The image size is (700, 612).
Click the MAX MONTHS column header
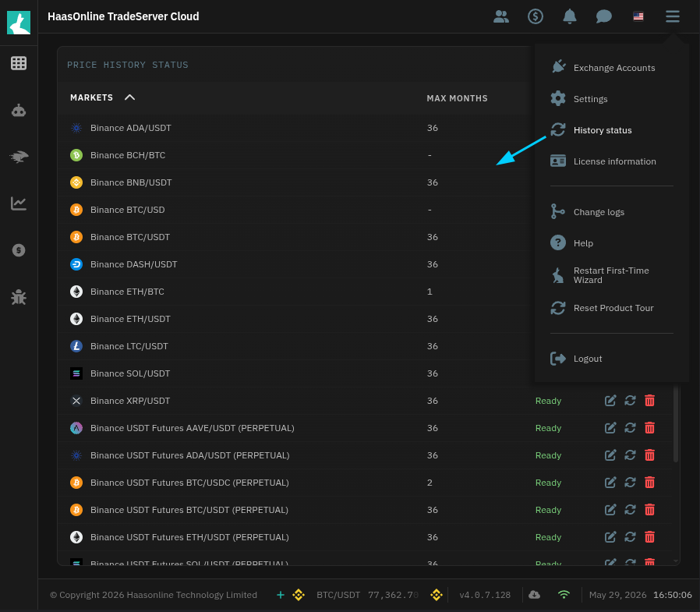click(x=457, y=98)
